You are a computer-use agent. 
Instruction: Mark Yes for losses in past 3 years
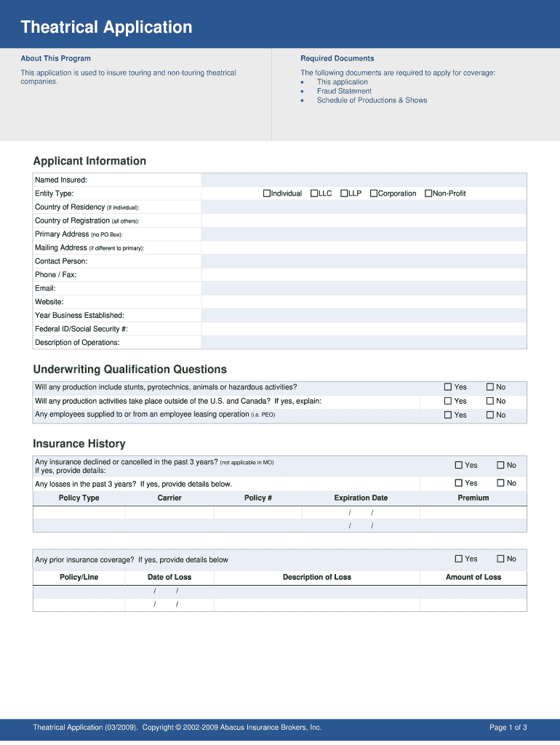[x=459, y=483]
